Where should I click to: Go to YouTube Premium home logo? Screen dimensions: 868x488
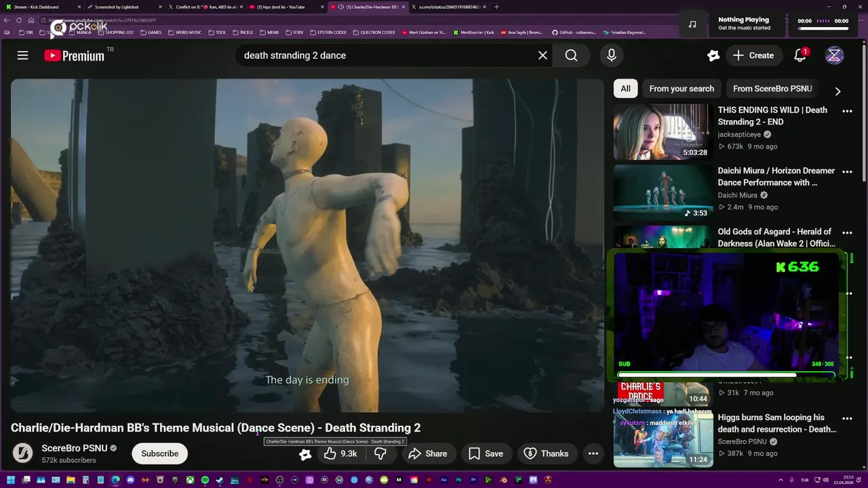[x=74, y=56]
